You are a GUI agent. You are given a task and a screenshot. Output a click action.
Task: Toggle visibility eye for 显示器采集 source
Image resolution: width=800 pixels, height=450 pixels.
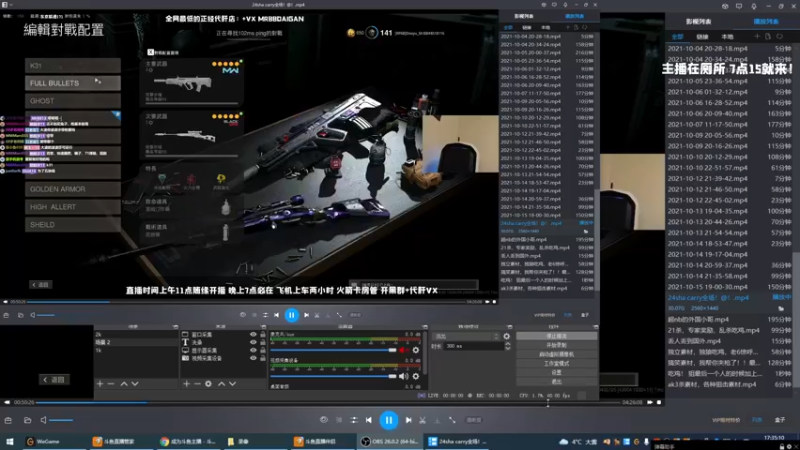[253, 351]
